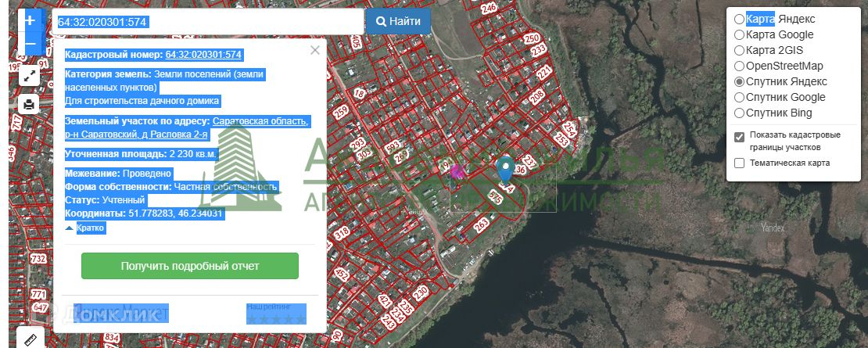
Task: Click parcel label 233 near top
Action: click(539, 50)
